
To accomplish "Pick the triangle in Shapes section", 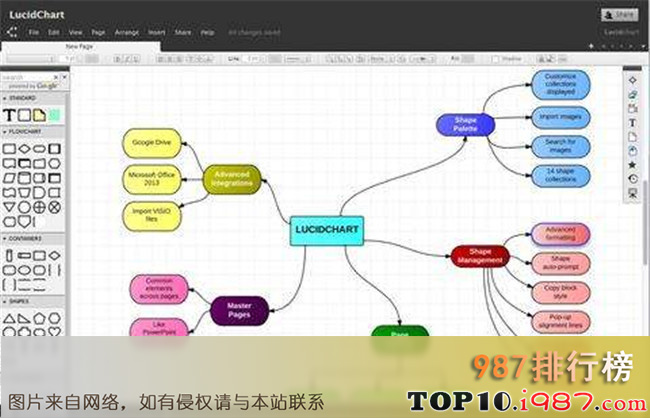I will tap(9, 318).
